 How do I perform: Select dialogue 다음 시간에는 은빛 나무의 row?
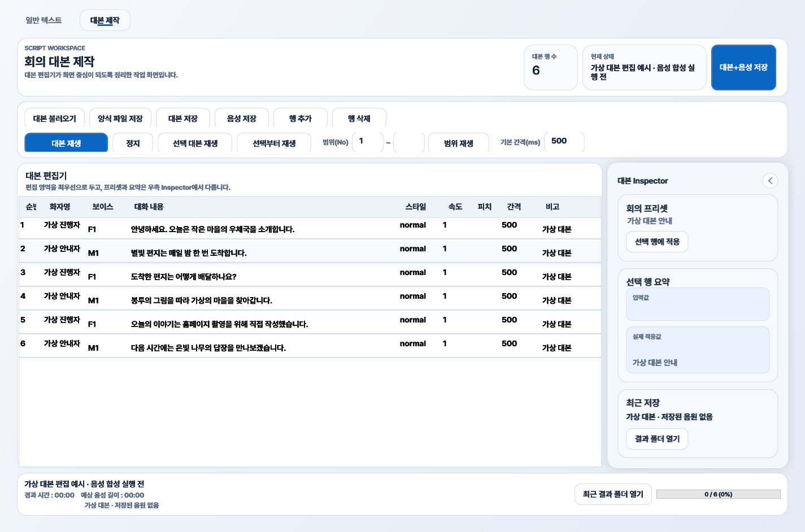[x=208, y=348]
